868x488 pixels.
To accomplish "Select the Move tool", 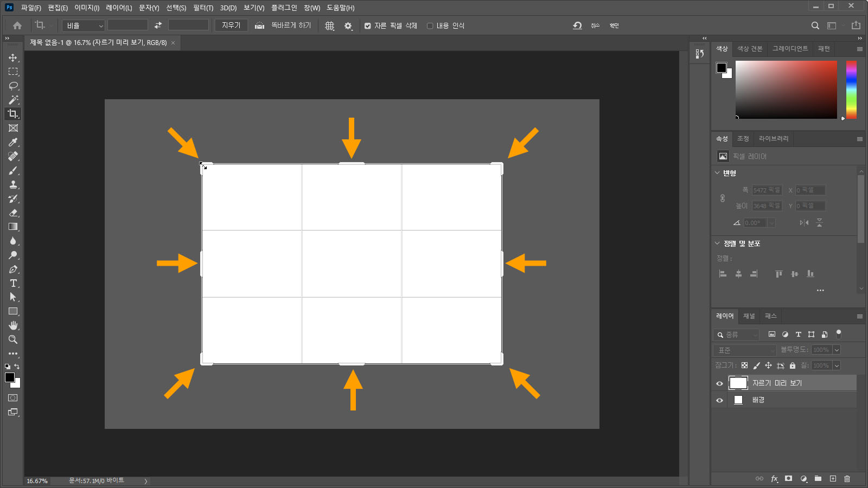I will pyautogui.click(x=13, y=57).
